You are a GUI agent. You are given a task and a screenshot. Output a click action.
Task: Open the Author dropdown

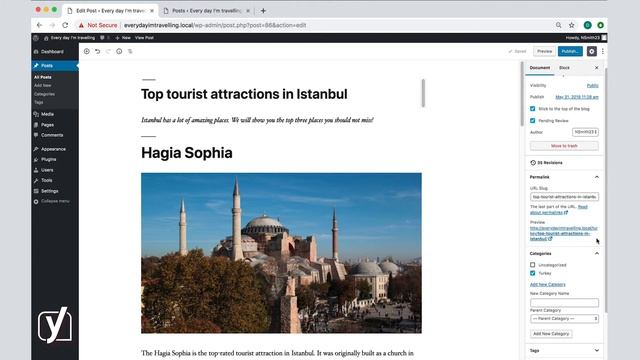(585, 132)
